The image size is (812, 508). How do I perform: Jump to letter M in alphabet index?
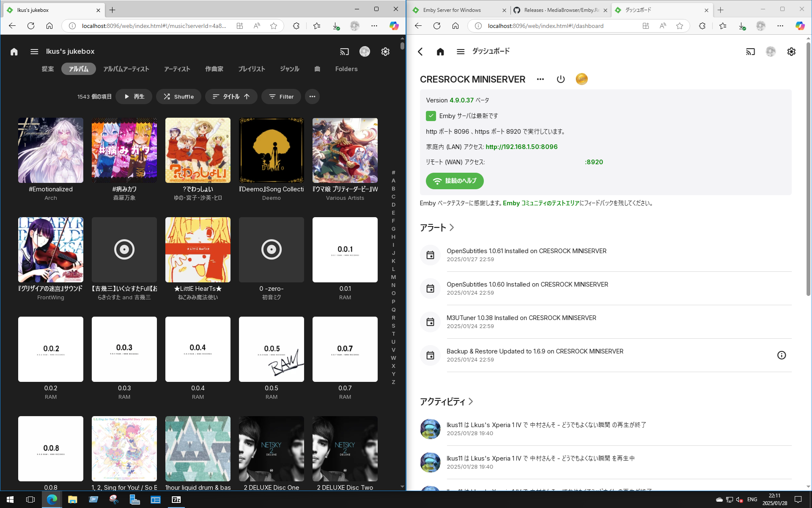click(x=393, y=277)
